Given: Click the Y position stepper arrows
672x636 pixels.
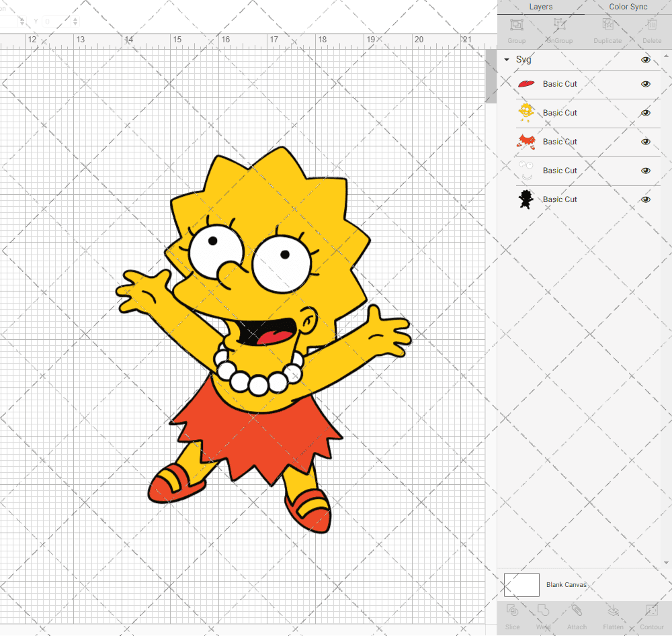Looking at the screenshot, I should [75, 21].
